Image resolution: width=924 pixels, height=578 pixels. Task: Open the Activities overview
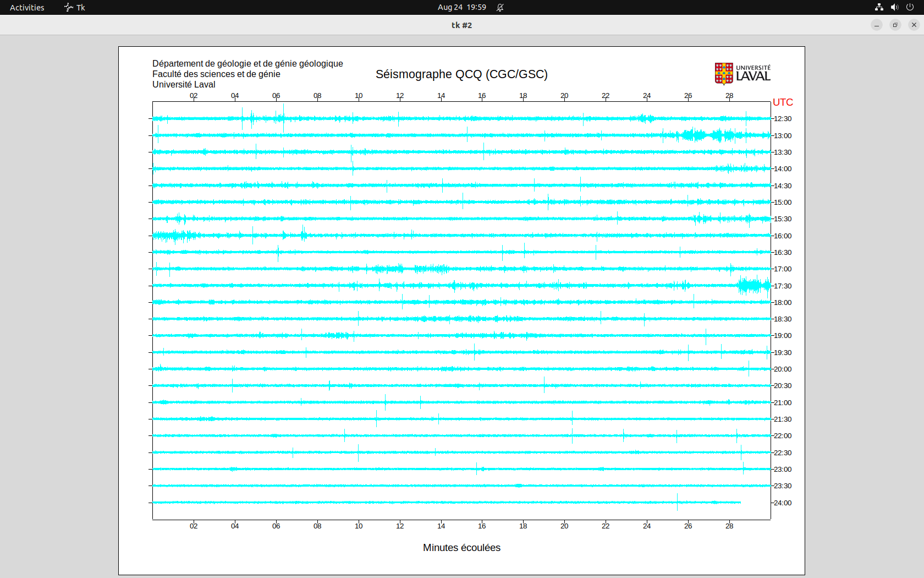pyautogui.click(x=27, y=7)
